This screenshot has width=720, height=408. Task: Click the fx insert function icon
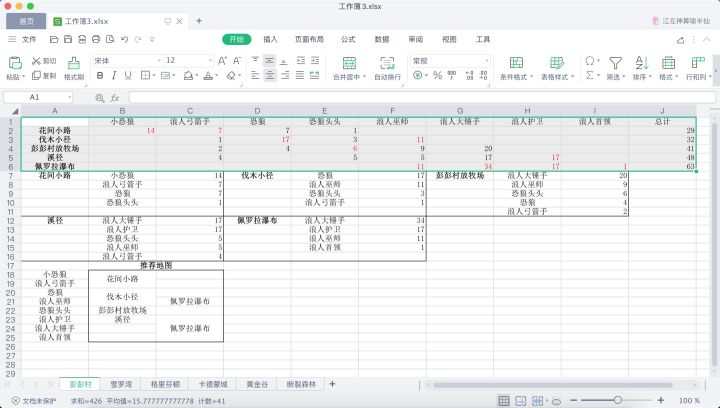pos(114,97)
